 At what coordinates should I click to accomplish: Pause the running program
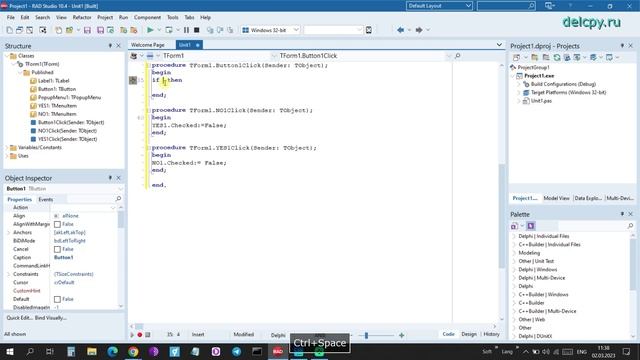[186, 30]
